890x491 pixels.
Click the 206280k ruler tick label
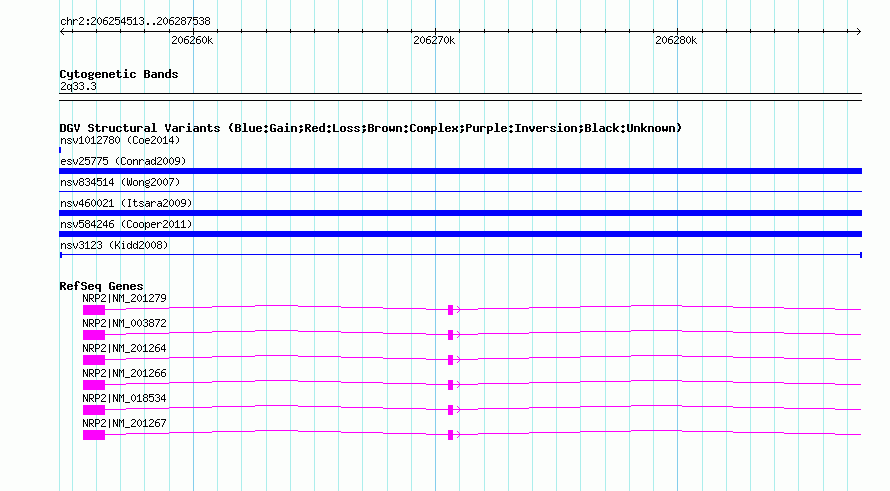tap(676, 40)
